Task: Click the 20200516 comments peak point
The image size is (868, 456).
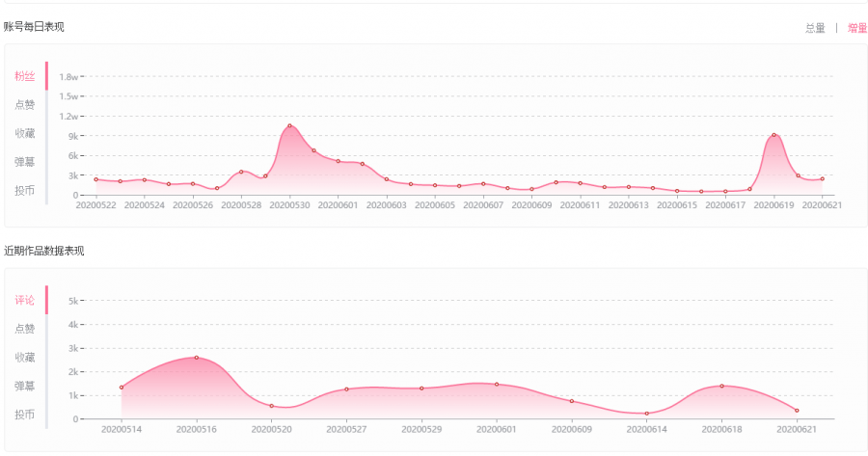Action: [197, 358]
